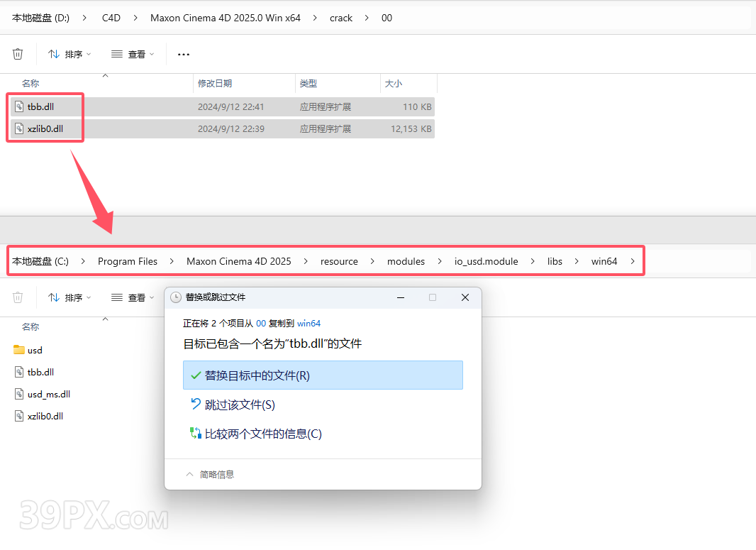756x550 pixels.
Task: Choose skip this file (跳过该文件)
Action: [239, 405]
